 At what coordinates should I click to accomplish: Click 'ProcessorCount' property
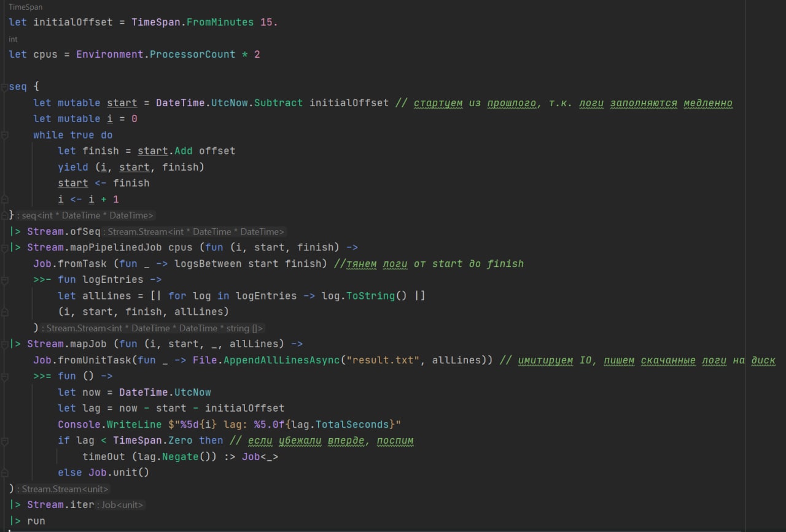click(x=193, y=54)
